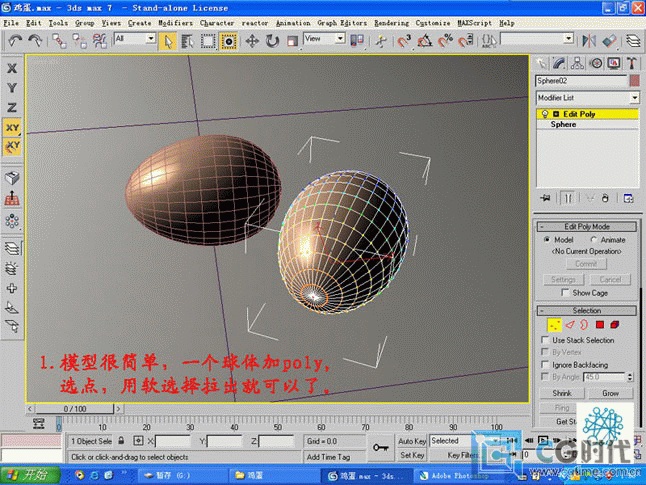Switch to the Create command panel
This screenshot has width=646, height=485.
click(541, 63)
